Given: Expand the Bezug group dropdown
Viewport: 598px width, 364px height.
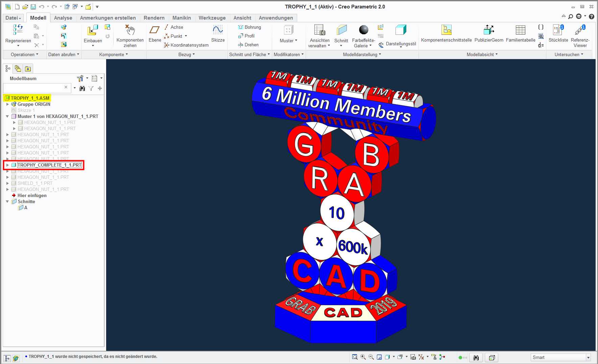Looking at the screenshot, I should [187, 54].
